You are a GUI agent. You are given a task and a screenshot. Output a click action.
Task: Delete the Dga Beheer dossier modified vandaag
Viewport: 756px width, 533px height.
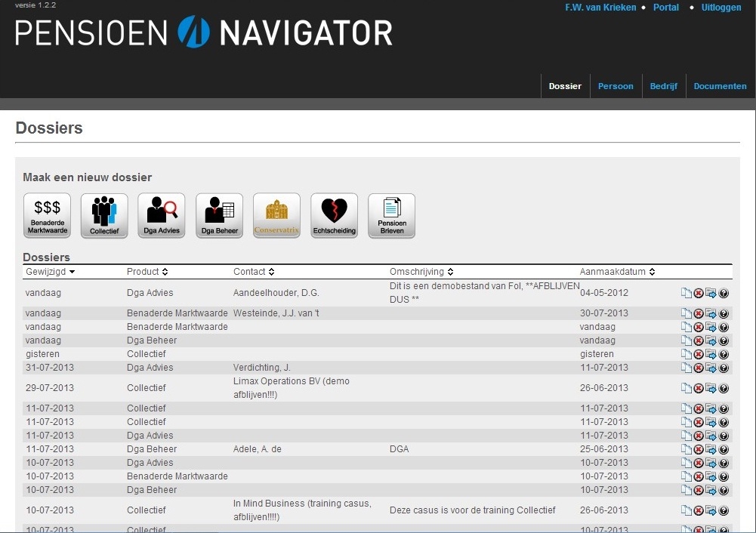pos(699,340)
